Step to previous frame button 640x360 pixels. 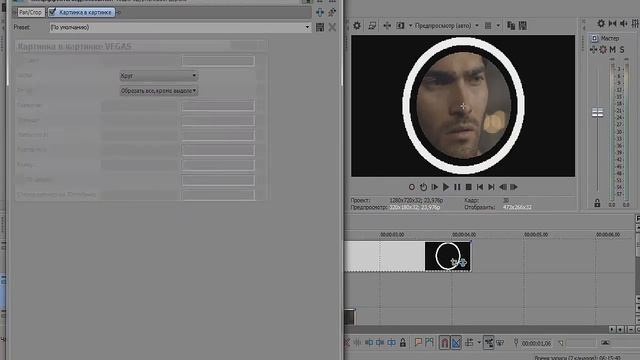tap(502, 187)
